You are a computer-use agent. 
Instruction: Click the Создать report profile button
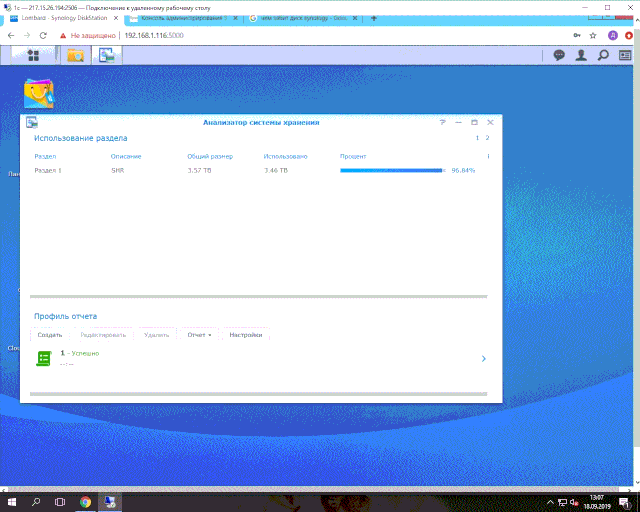pos(50,335)
